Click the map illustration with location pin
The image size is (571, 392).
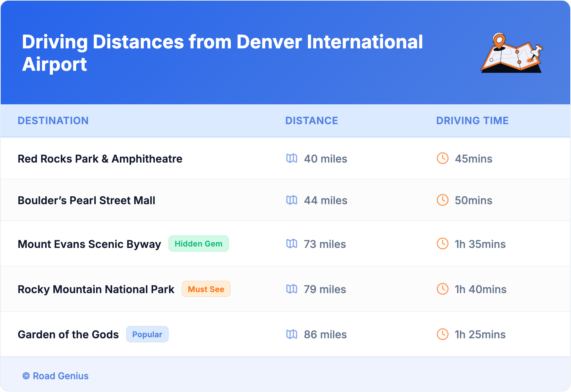511,53
